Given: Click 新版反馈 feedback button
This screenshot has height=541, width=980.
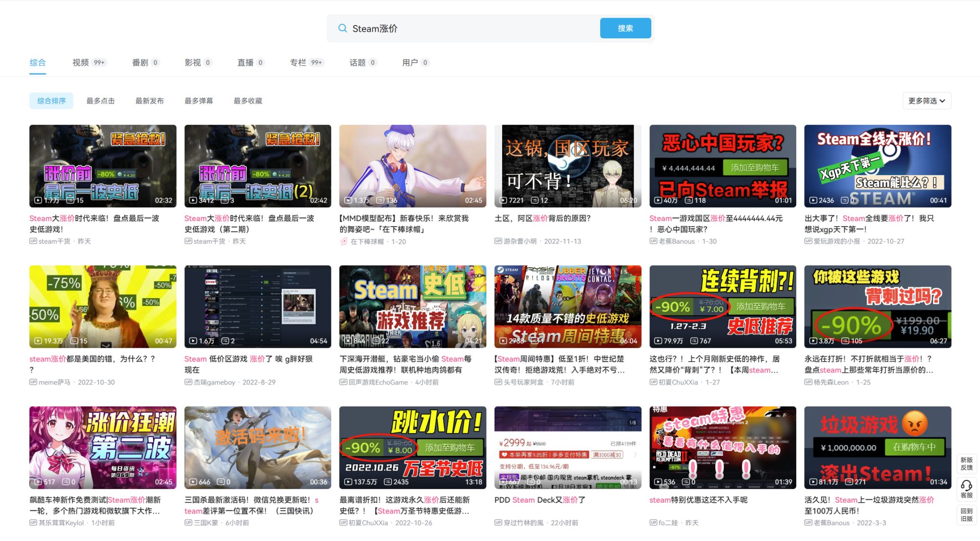Looking at the screenshot, I should tap(966, 464).
